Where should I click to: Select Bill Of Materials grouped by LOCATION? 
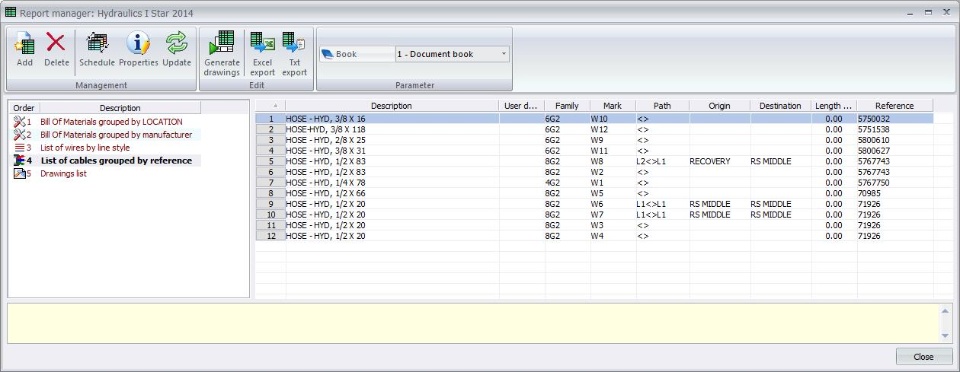[111, 122]
